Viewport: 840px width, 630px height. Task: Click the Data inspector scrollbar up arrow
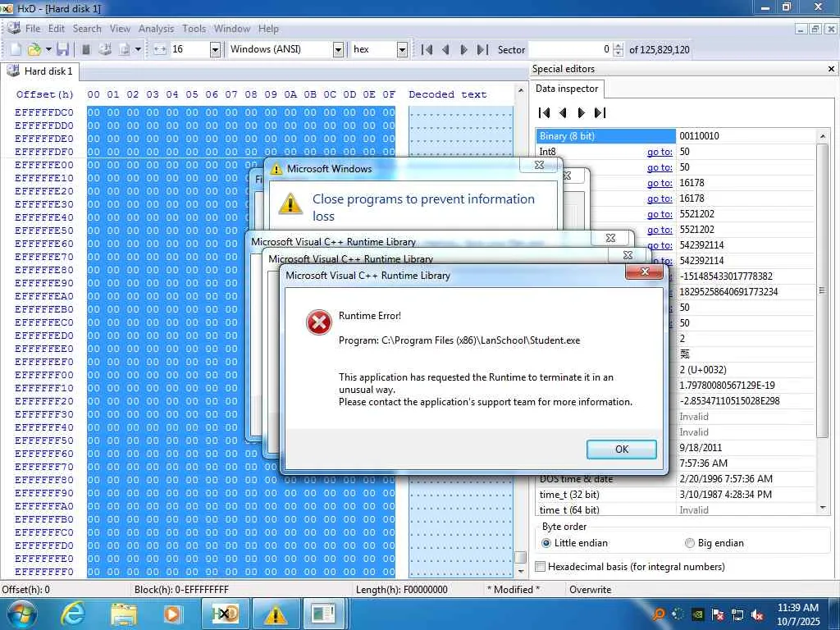click(x=822, y=136)
